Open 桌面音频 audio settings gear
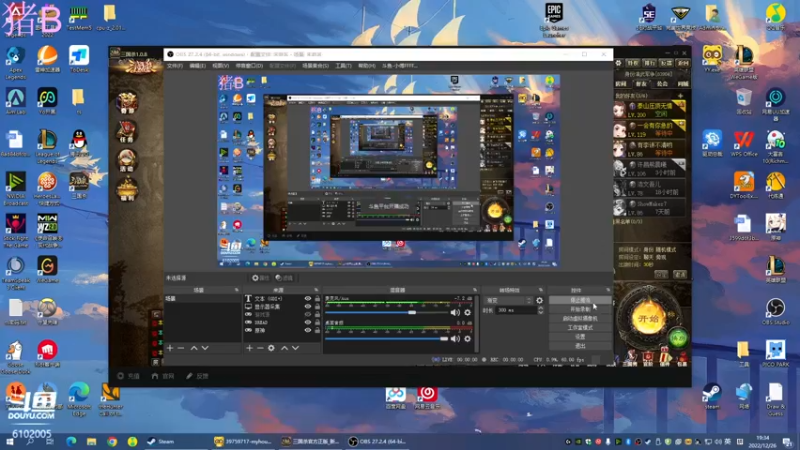Image resolution: width=800 pixels, height=450 pixels. pos(467,339)
